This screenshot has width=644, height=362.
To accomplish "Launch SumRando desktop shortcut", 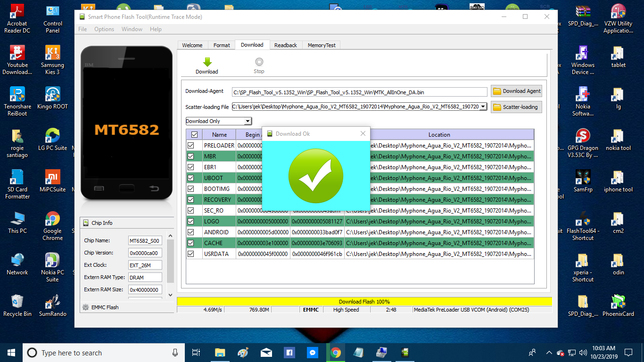I will [52, 306].
